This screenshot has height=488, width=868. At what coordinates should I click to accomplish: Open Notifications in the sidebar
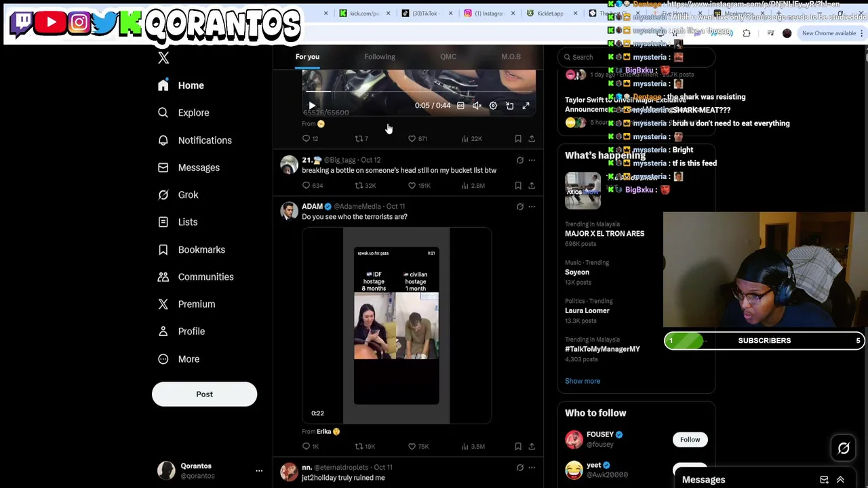[x=195, y=140]
